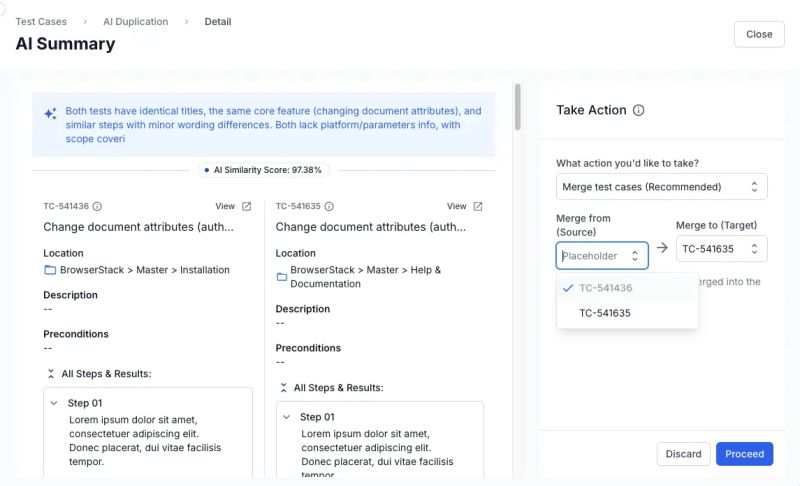Open the Merge to (Target) dropdown

pyautogui.click(x=721, y=249)
